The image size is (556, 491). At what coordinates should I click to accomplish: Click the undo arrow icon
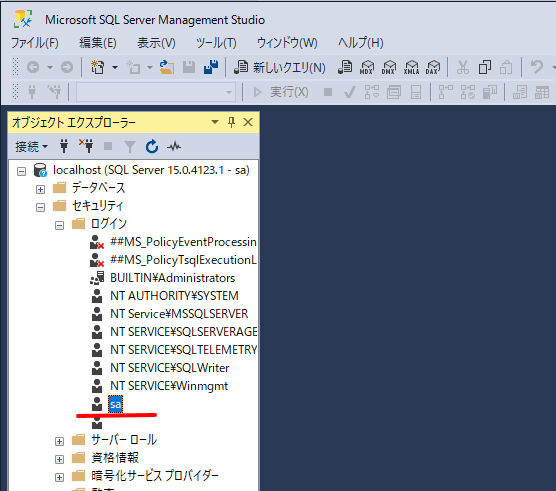click(x=536, y=67)
